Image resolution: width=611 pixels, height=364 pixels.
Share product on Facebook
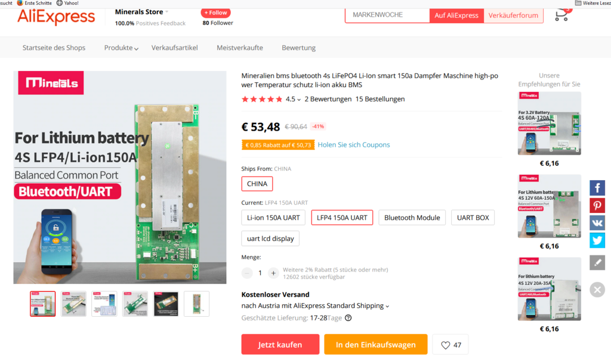tap(597, 188)
